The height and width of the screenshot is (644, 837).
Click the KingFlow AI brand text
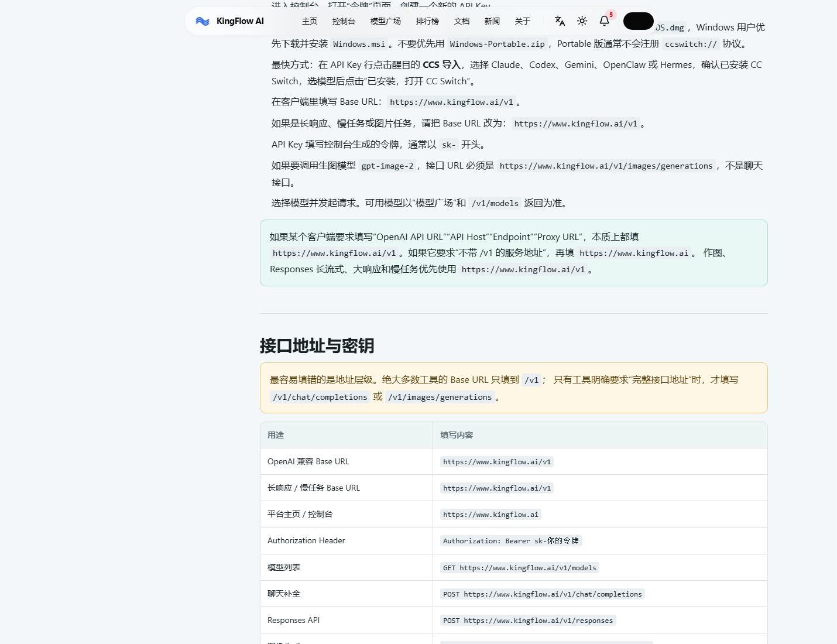[240, 21]
